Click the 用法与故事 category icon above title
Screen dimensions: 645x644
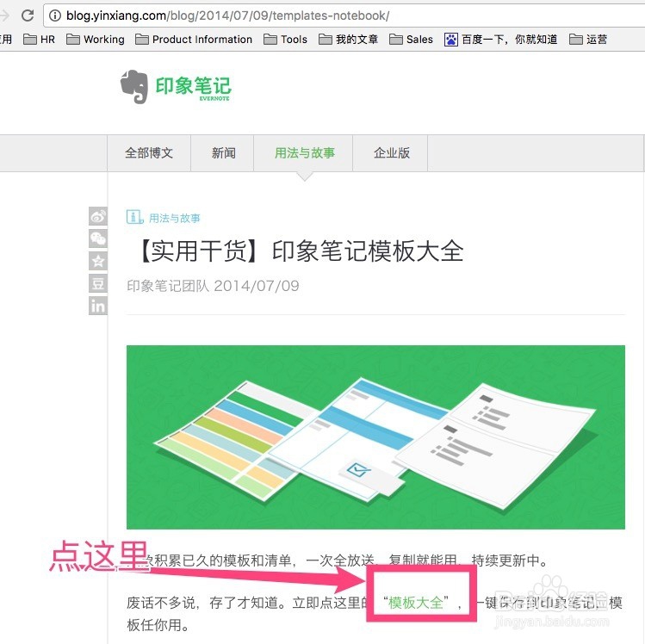134,217
